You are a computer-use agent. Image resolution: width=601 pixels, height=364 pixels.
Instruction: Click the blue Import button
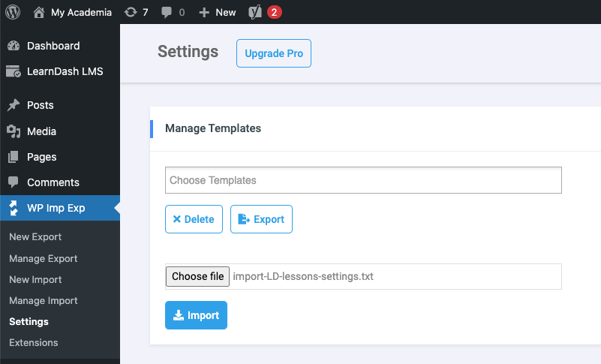(197, 315)
